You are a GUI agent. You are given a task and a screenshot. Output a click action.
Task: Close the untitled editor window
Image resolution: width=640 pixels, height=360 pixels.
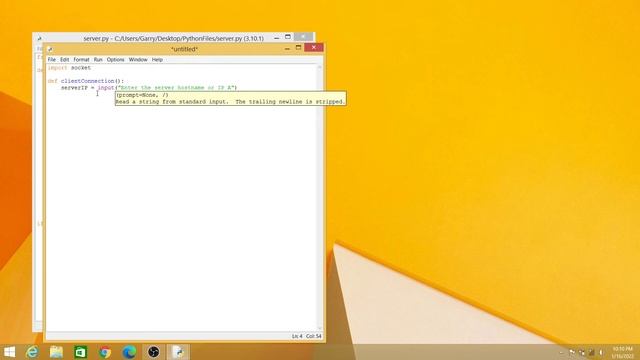[314, 47]
